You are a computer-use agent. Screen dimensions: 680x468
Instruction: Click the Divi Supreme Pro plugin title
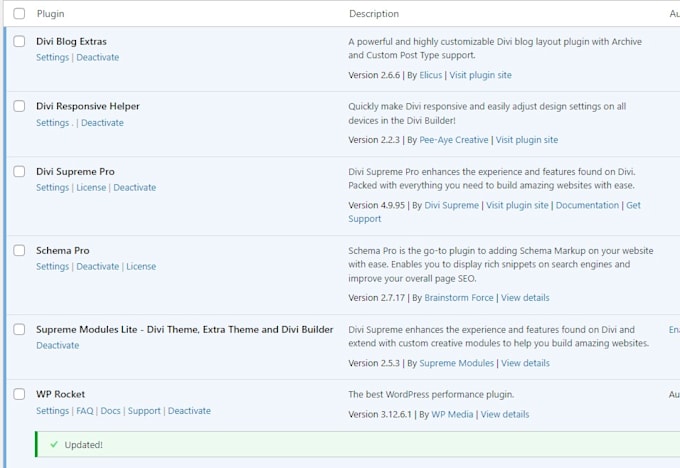pos(75,171)
